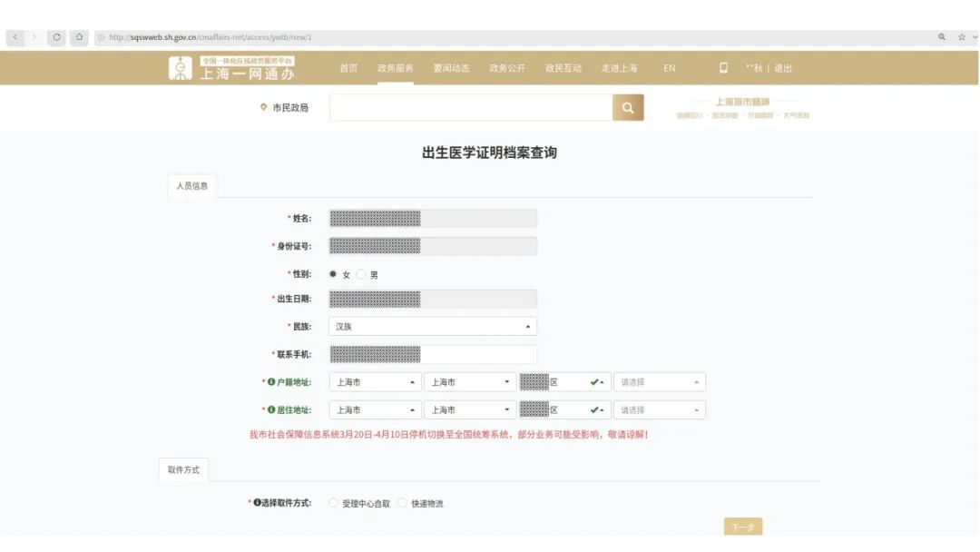The image size is (980, 552).
Task: Open the 请选择 dropdown in 户籍地址 row
Action: point(660,382)
